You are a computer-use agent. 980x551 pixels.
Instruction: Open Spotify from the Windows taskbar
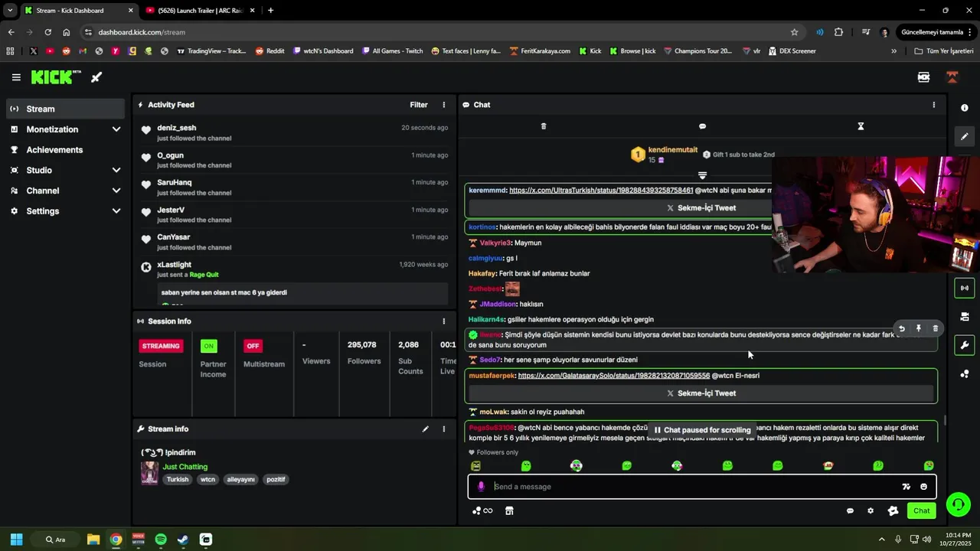pos(161,540)
